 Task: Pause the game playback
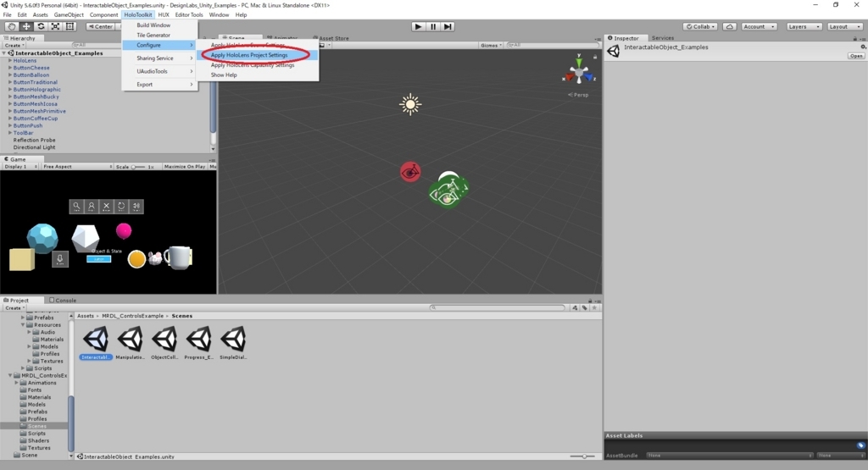tap(433, 26)
